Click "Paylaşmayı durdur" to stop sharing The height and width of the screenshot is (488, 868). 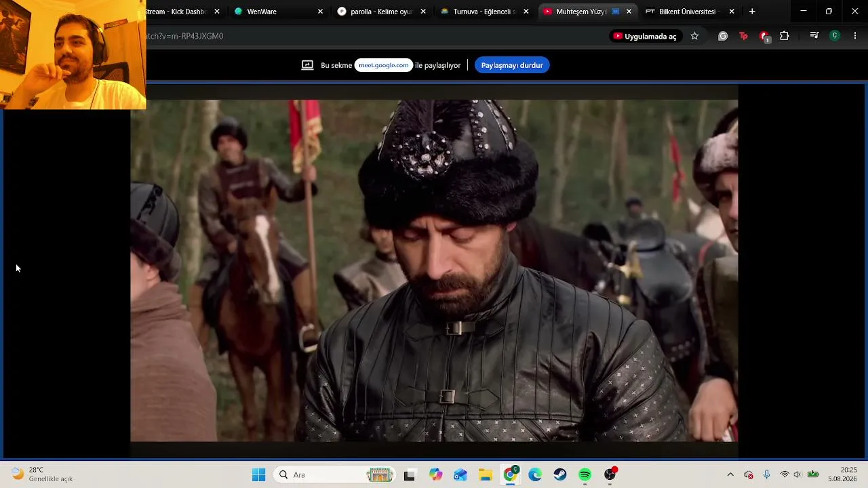(512, 65)
